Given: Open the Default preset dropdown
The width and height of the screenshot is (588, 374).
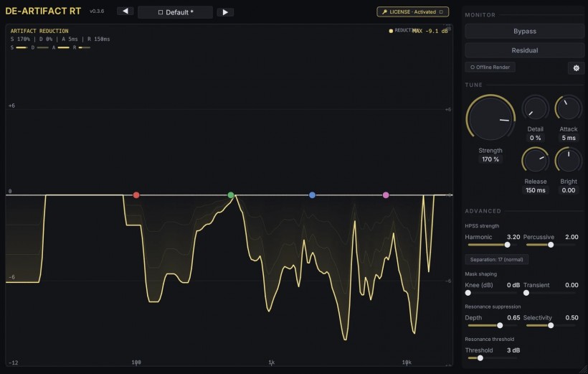Looking at the screenshot, I should point(175,12).
